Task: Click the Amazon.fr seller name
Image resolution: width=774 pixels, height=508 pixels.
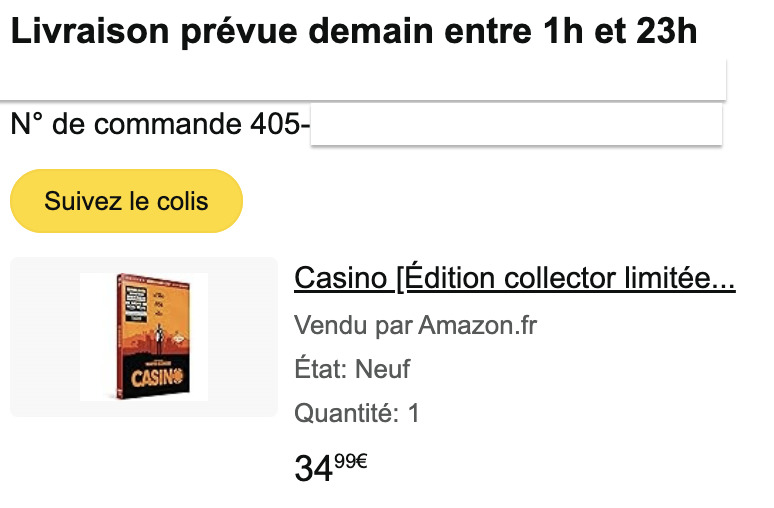Action: (x=477, y=326)
